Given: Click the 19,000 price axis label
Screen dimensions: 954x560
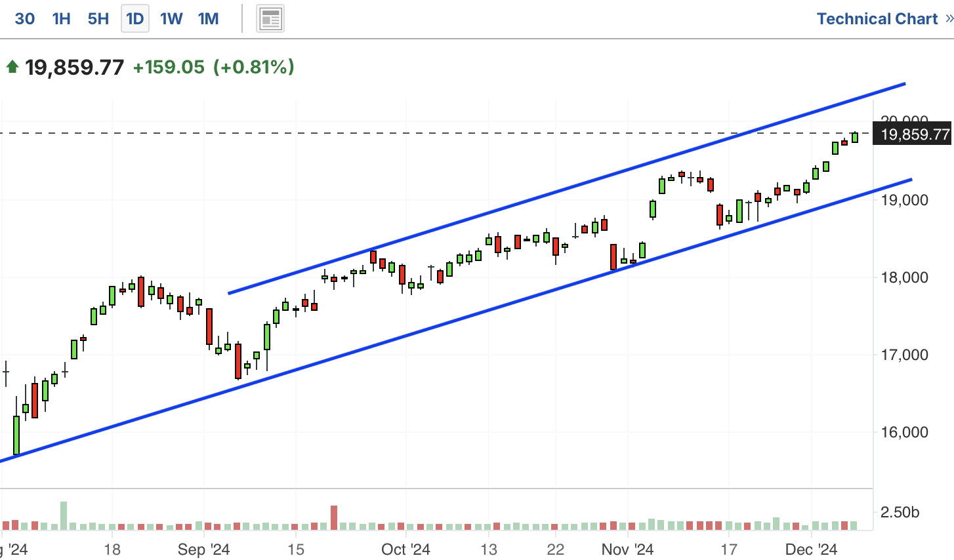Looking at the screenshot, I should point(904,200).
